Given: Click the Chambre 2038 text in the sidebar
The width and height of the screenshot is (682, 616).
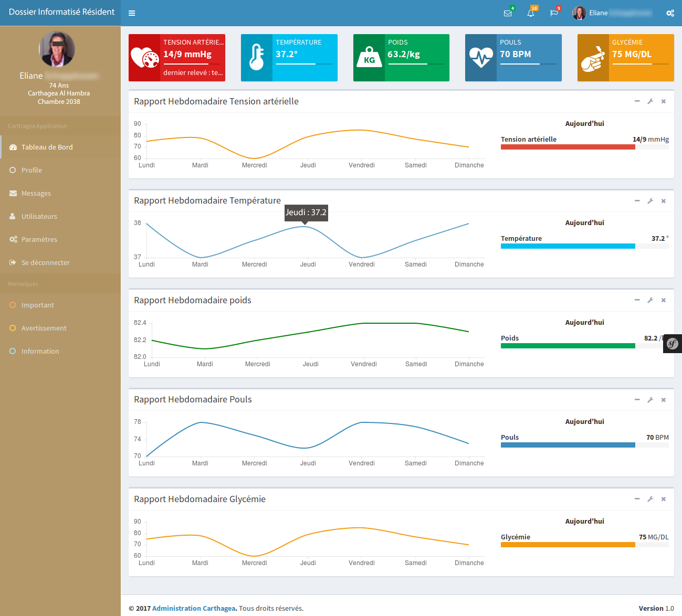Looking at the screenshot, I should (59, 102).
